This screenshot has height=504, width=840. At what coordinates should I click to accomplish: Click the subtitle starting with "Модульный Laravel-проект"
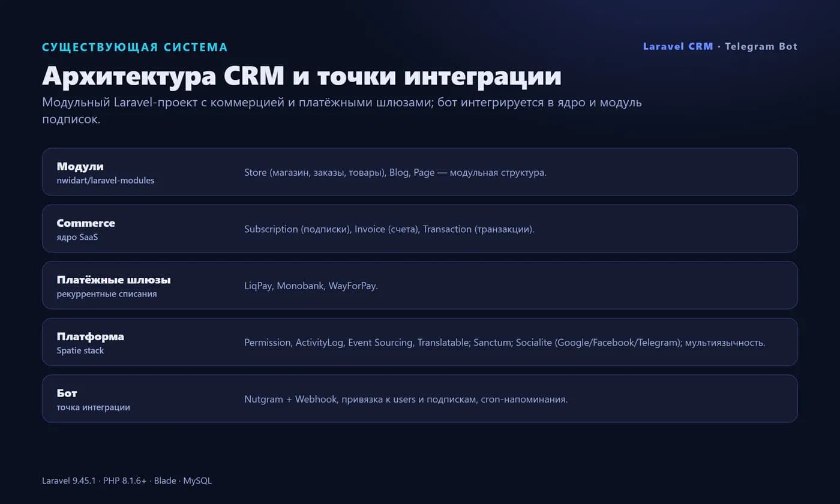[x=342, y=110]
